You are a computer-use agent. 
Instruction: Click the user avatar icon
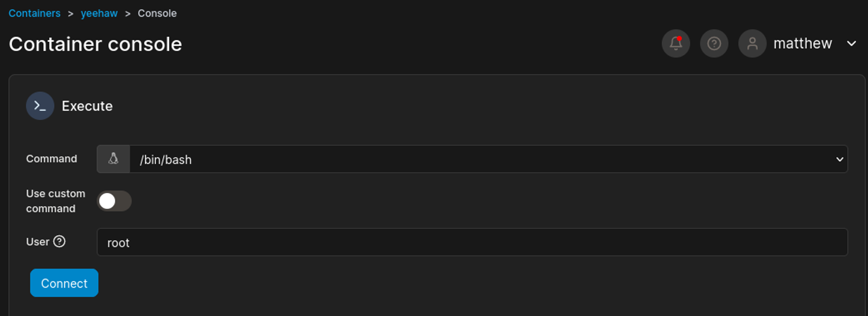752,43
